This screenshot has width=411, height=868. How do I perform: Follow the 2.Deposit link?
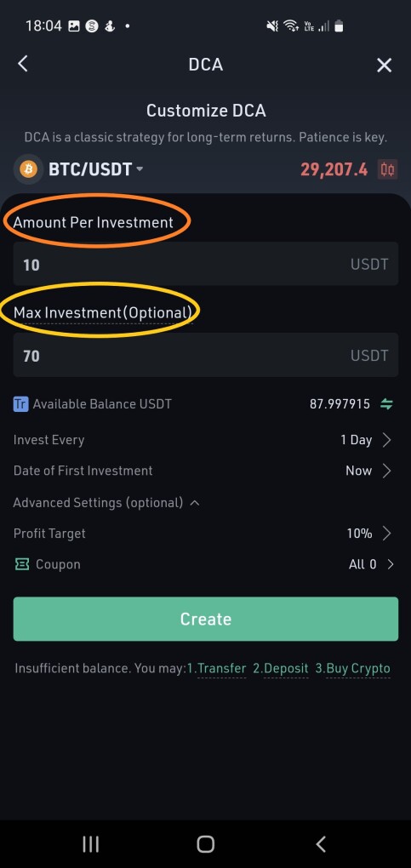coord(281,669)
